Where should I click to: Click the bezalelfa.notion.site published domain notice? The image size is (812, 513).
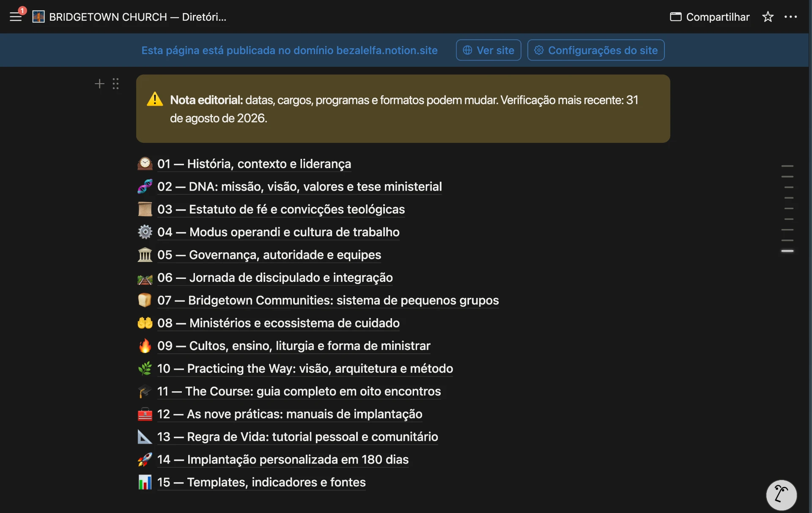coord(289,50)
